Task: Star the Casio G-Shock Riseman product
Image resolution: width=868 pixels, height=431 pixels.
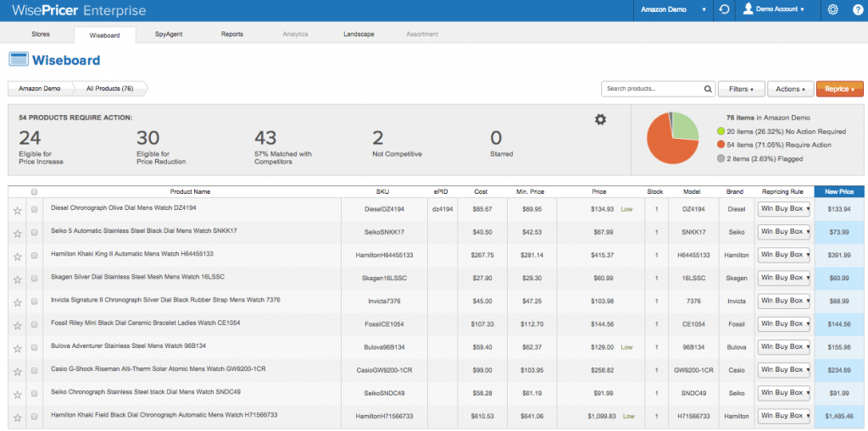Action: 17,372
